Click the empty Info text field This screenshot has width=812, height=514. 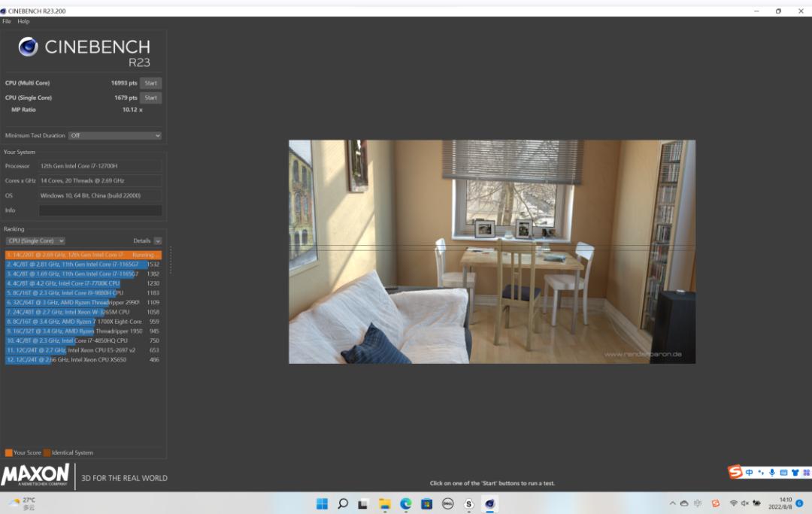pos(100,210)
